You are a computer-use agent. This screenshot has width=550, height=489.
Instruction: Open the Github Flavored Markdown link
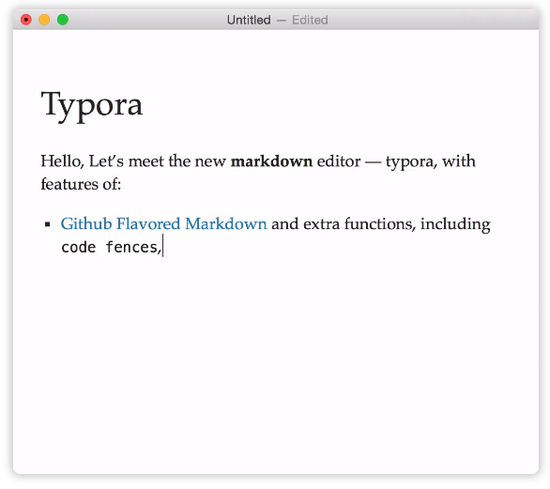(x=163, y=224)
